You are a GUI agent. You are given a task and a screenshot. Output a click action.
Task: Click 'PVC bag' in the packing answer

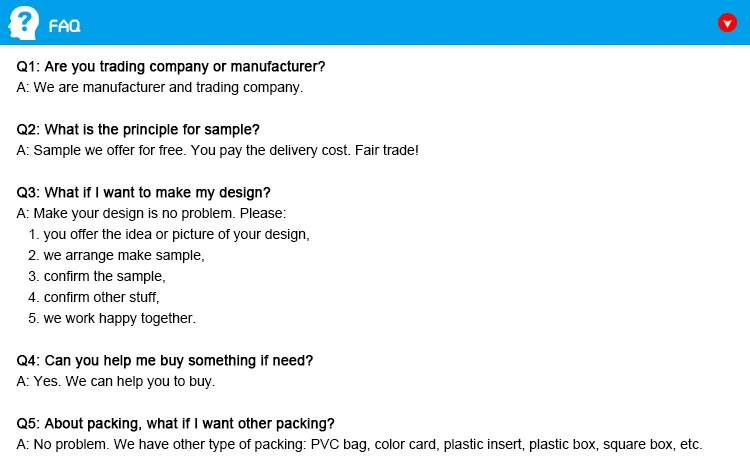point(339,444)
